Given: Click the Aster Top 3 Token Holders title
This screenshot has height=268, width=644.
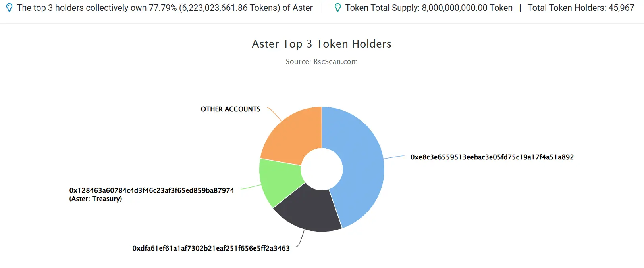Looking at the screenshot, I should [x=322, y=44].
